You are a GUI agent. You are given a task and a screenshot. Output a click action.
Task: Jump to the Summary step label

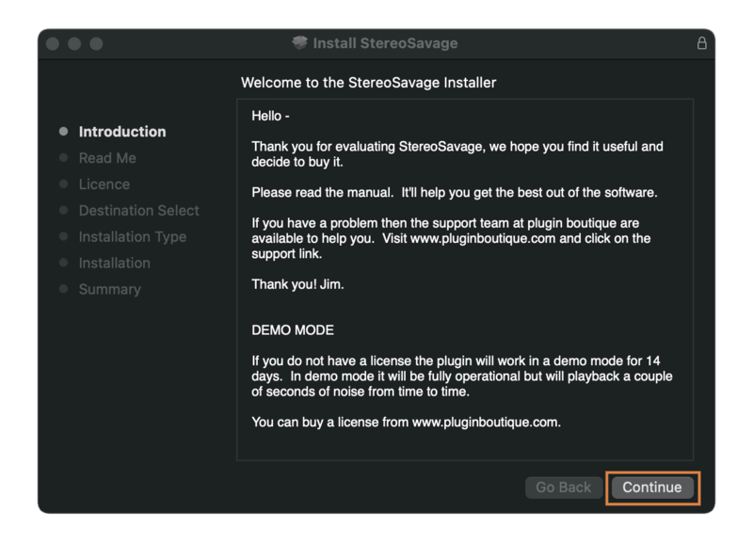[110, 290]
